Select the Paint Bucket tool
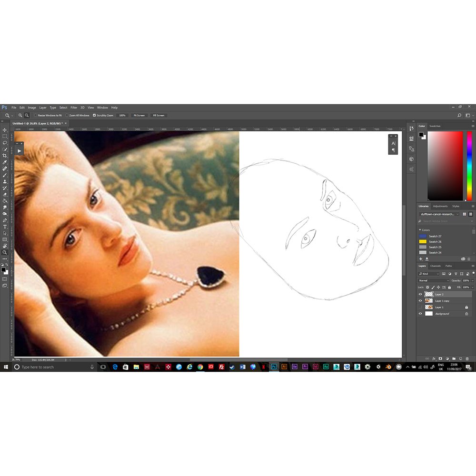 5,201
